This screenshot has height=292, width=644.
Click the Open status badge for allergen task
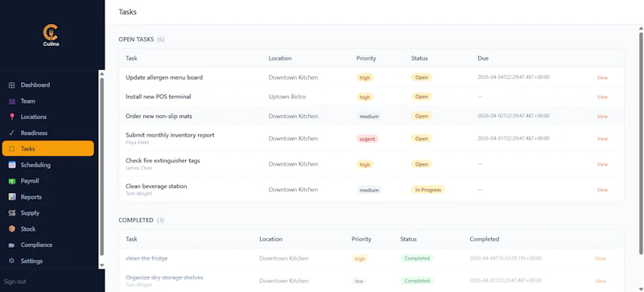(x=421, y=77)
